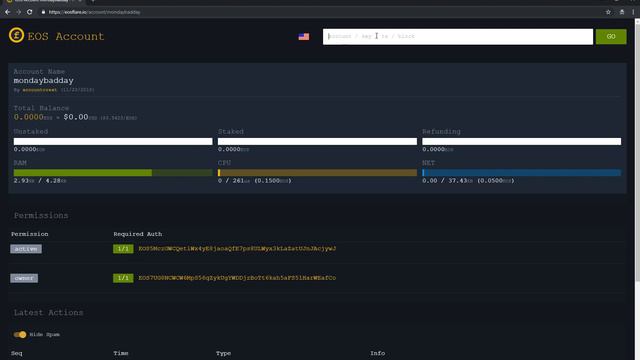Click the 1/1 threshold badge for active
This screenshot has height=360, width=640.
(x=123, y=249)
